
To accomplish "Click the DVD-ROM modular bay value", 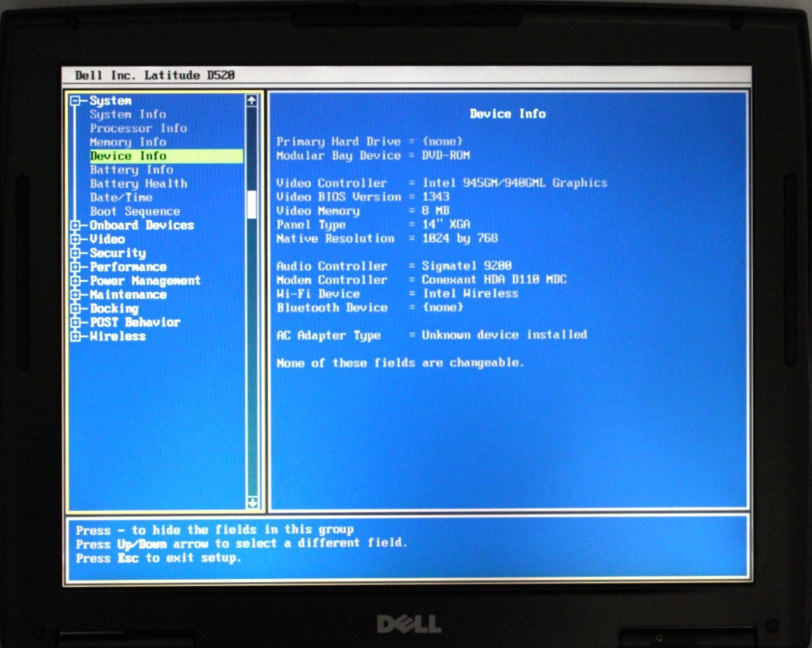I will point(446,155).
